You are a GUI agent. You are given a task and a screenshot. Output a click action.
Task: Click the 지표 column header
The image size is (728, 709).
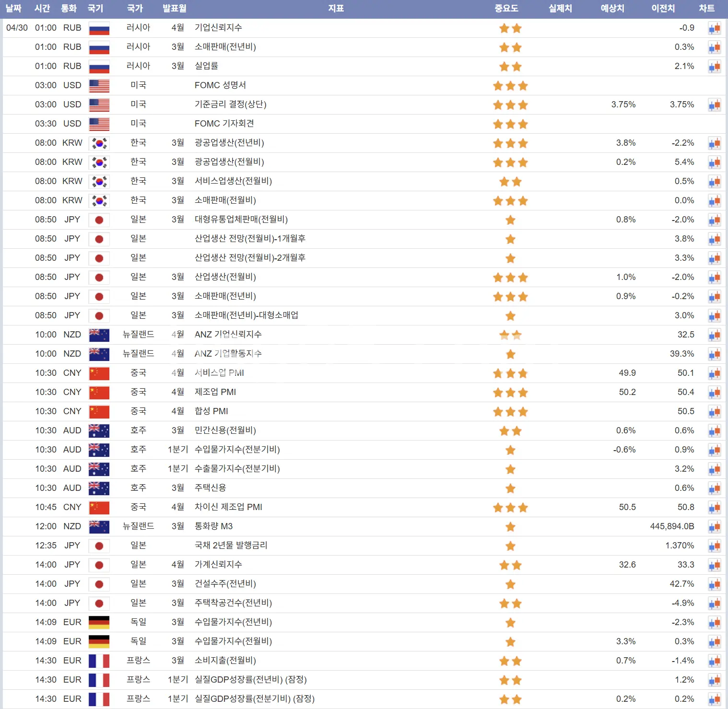tap(336, 9)
